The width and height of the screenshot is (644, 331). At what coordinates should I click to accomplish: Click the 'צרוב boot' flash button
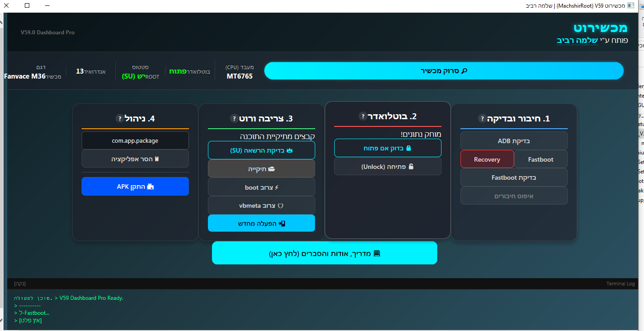(261, 187)
